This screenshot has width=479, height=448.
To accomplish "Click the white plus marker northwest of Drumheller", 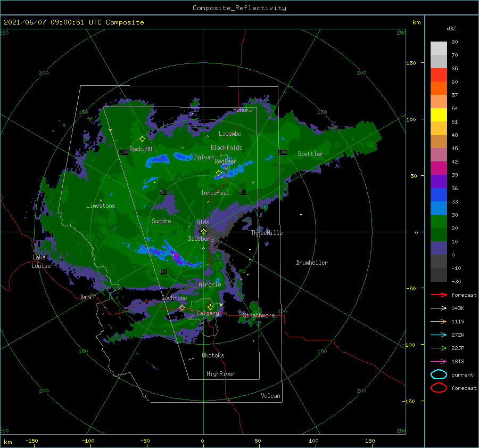I will pyautogui.click(x=301, y=214).
